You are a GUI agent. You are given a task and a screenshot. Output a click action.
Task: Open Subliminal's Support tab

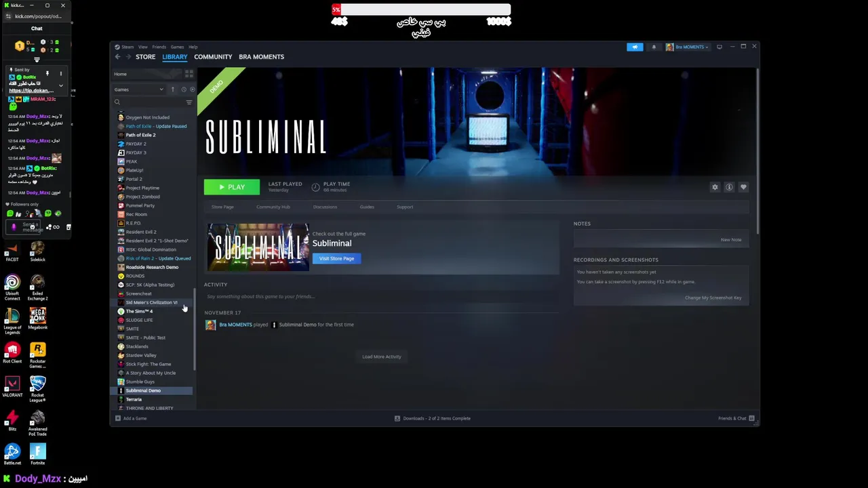[405, 207]
